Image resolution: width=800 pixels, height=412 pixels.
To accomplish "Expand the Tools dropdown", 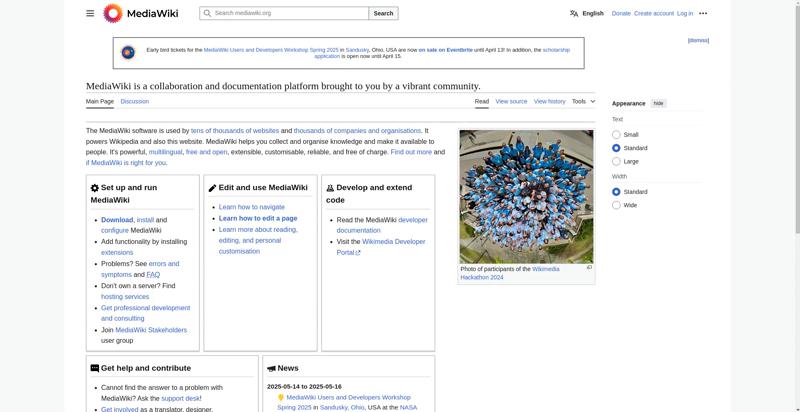I will [x=583, y=101].
